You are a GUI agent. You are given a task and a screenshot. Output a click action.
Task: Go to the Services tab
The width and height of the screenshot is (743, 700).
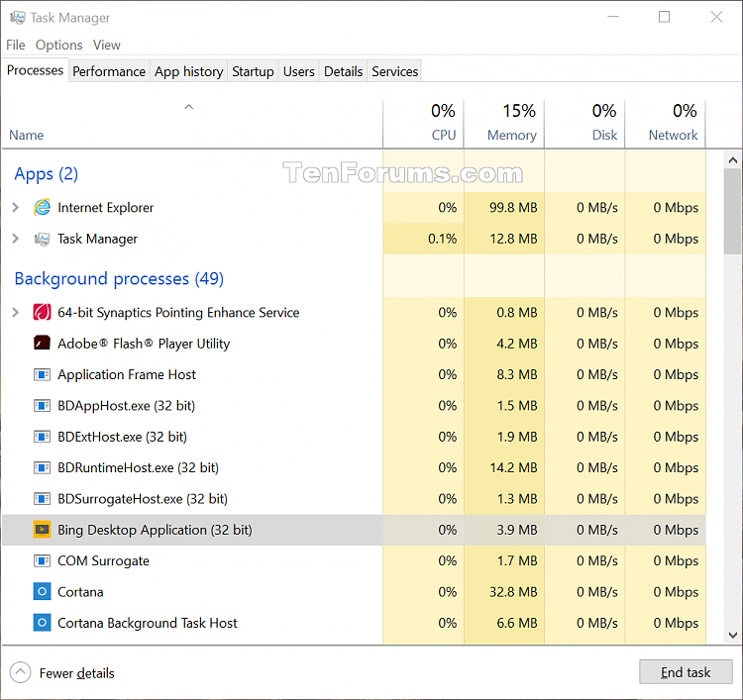(394, 71)
